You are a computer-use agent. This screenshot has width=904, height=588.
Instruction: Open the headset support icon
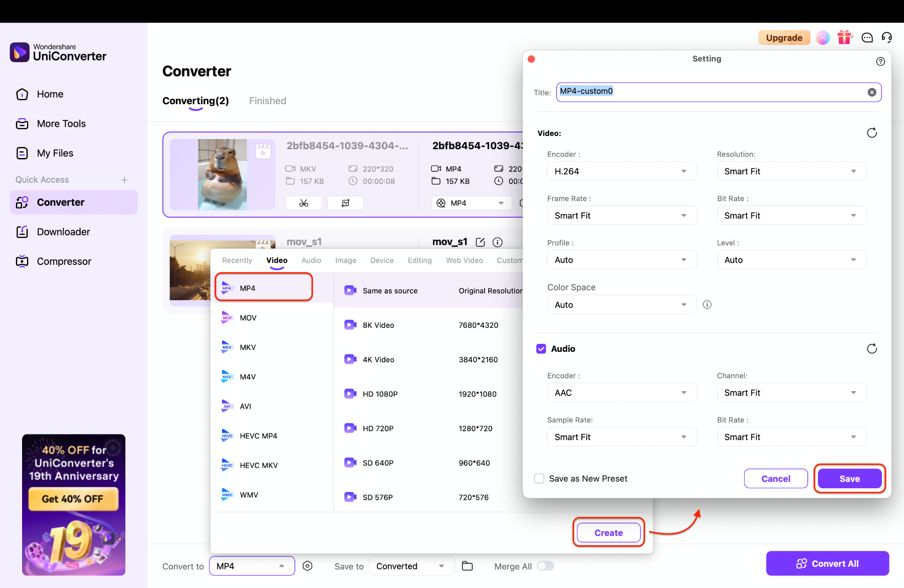pos(887,38)
